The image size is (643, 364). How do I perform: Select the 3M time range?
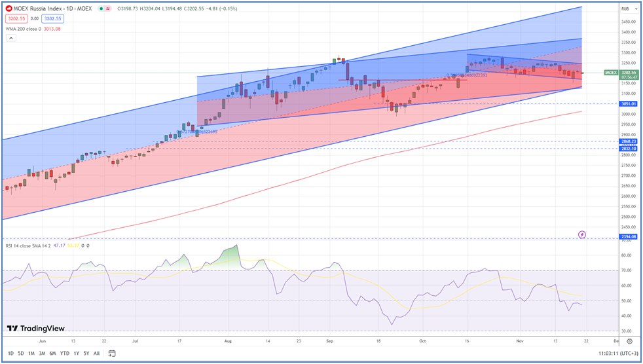[42, 354]
